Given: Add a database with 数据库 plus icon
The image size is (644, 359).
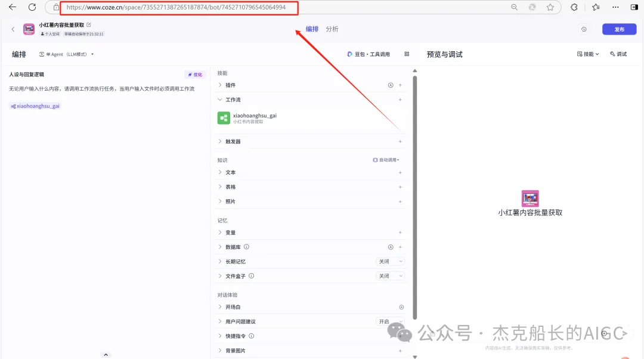Looking at the screenshot, I should point(400,247).
